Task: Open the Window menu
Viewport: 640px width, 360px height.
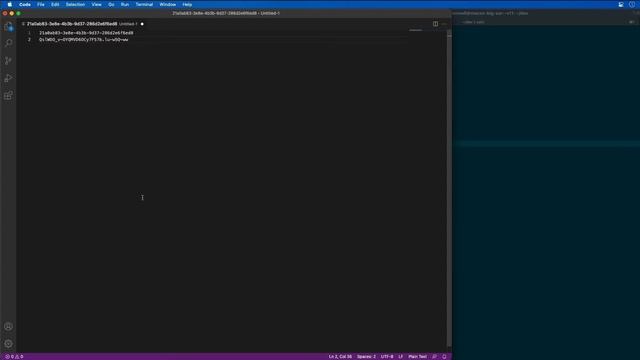Action: tap(167, 4)
